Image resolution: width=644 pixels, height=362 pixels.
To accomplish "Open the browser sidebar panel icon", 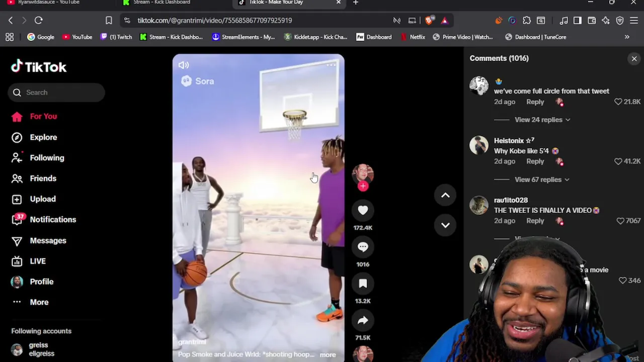I will 578,21.
